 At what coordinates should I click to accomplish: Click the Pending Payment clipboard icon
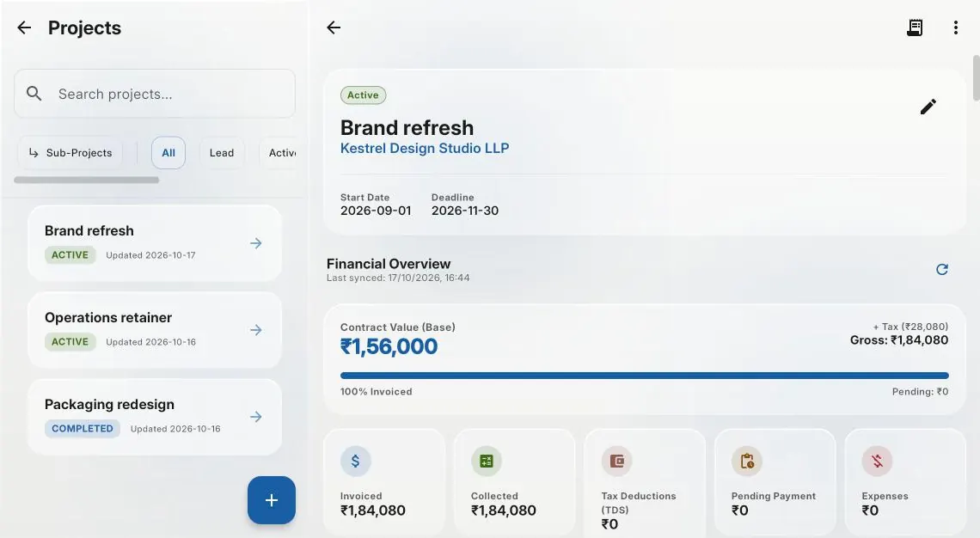coord(747,462)
